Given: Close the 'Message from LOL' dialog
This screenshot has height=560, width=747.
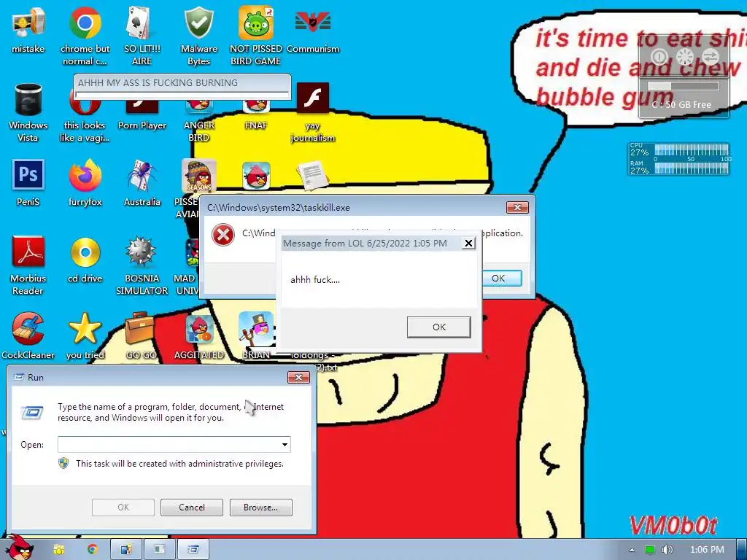Looking at the screenshot, I should click(x=468, y=244).
